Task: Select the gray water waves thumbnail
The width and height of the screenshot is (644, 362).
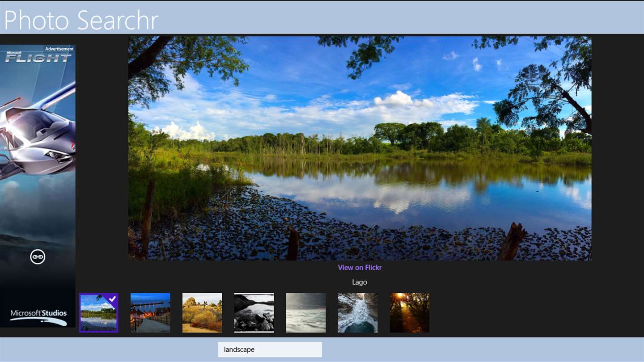Action: (x=306, y=313)
